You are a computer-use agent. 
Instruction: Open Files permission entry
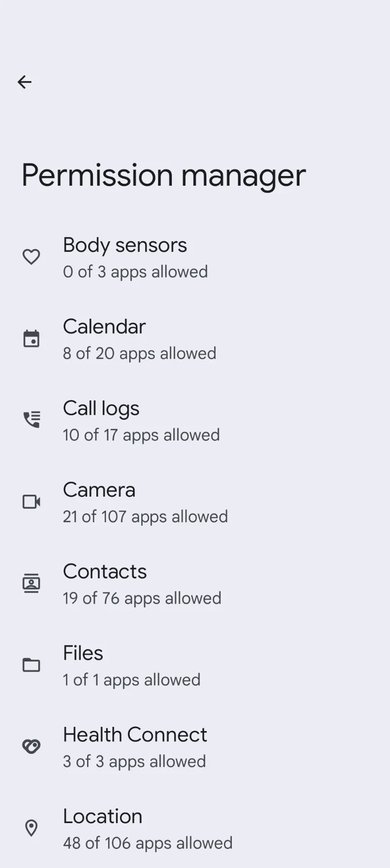point(83,653)
